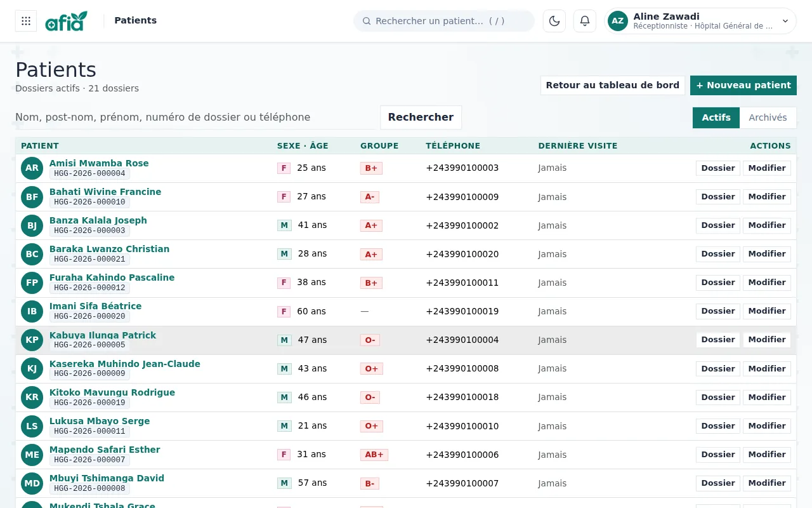Screen dimensions: 812x508
Task: Go back via Retour au tableau de bord
Action: (612, 85)
